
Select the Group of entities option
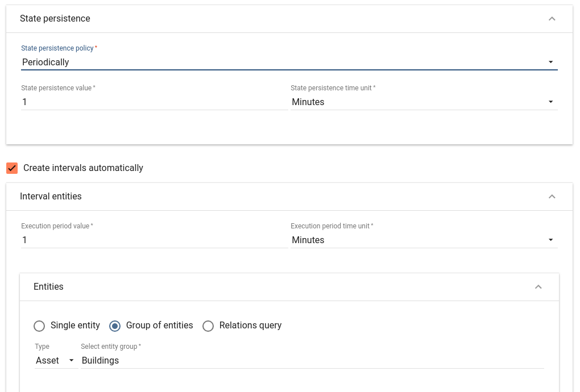click(x=115, y=326)
